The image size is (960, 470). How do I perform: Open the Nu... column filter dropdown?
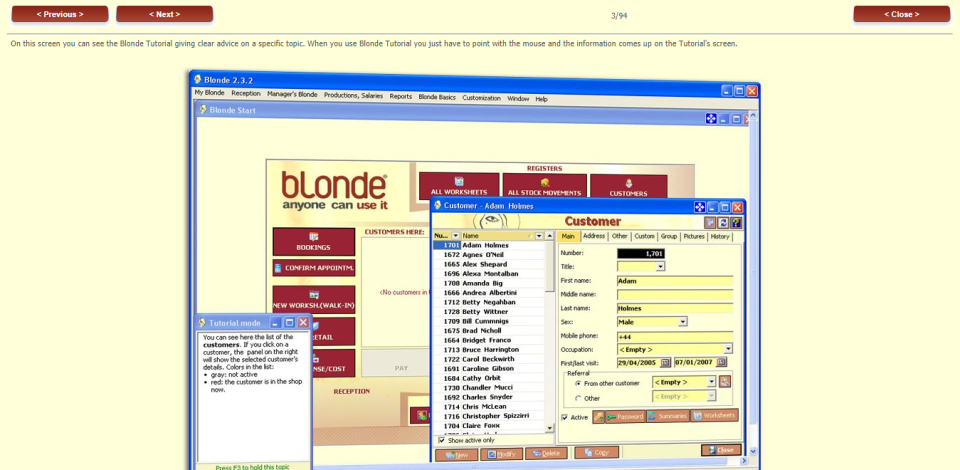pyautogui.click(x=455, y=236)
